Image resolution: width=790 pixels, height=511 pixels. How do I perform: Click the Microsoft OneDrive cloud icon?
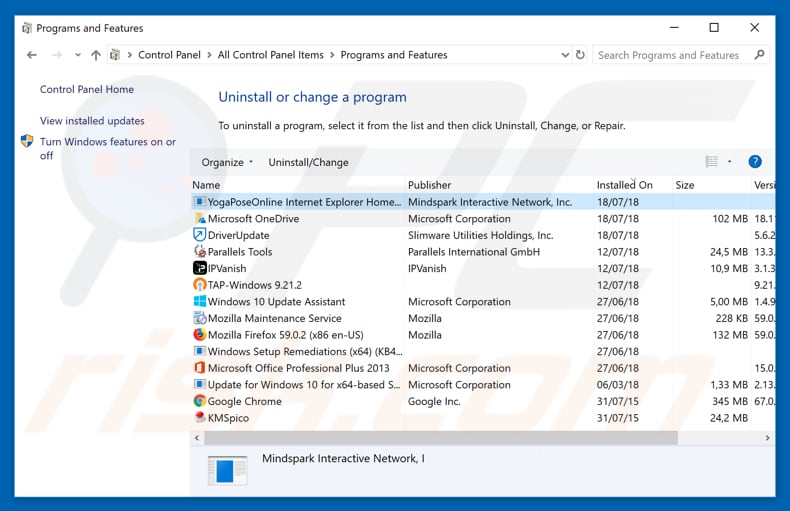(200, 218)
